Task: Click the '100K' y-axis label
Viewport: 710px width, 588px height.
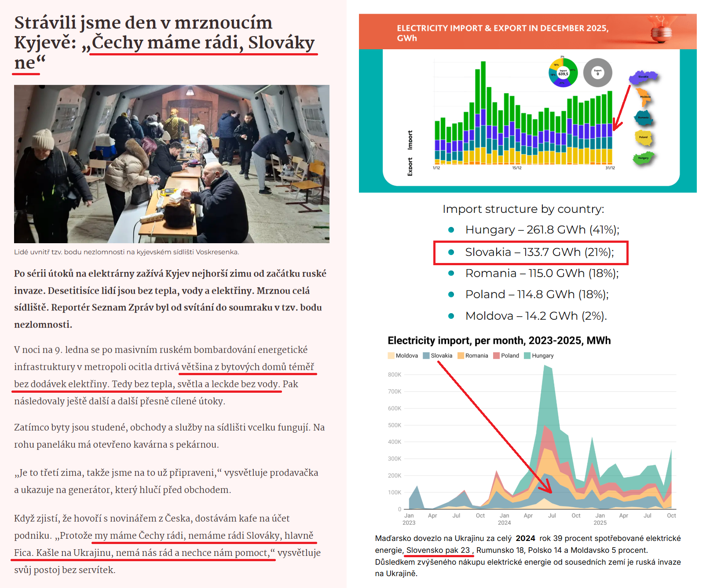Action: pos(394,493)
